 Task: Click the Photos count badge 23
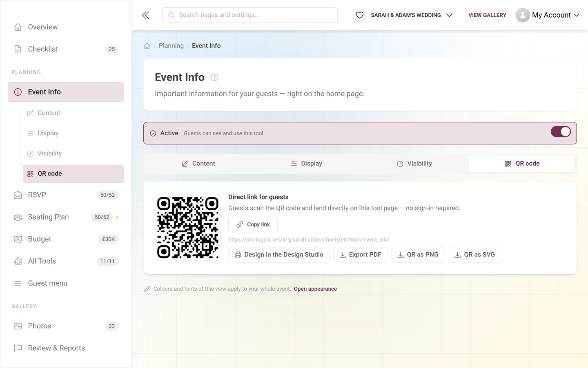coord(112,326)
